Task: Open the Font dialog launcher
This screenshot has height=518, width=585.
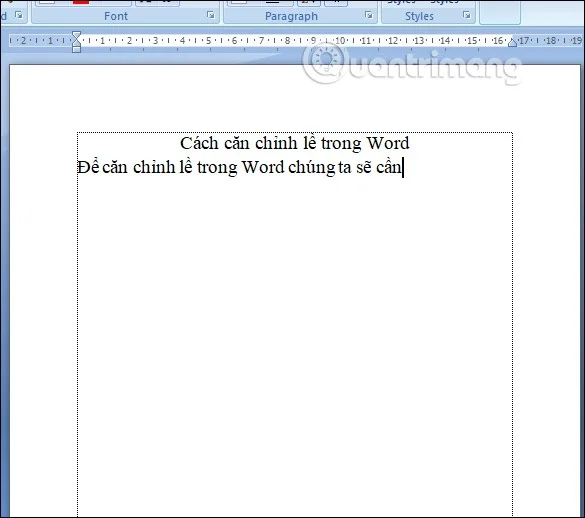Action: 211,15
